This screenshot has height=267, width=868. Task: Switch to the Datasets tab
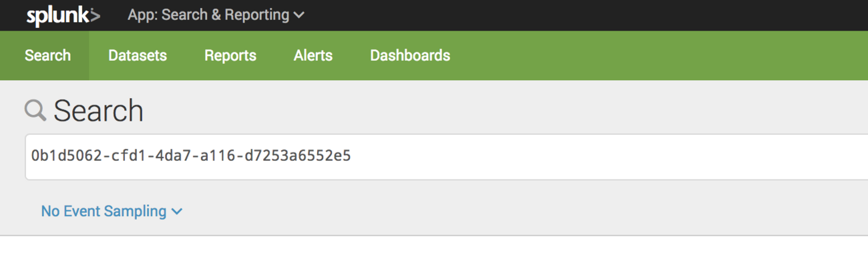138,55
